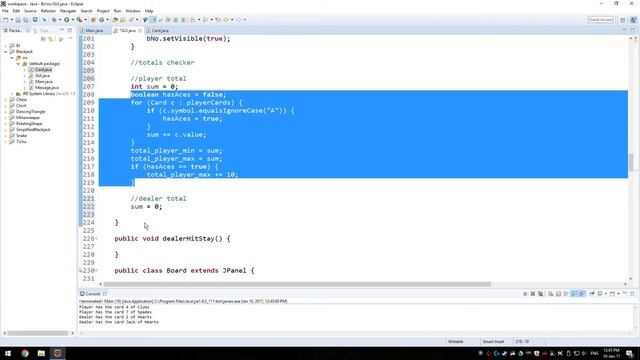Minimize the Package Explorer view
The image size is (640, 360).
[62, 30]
